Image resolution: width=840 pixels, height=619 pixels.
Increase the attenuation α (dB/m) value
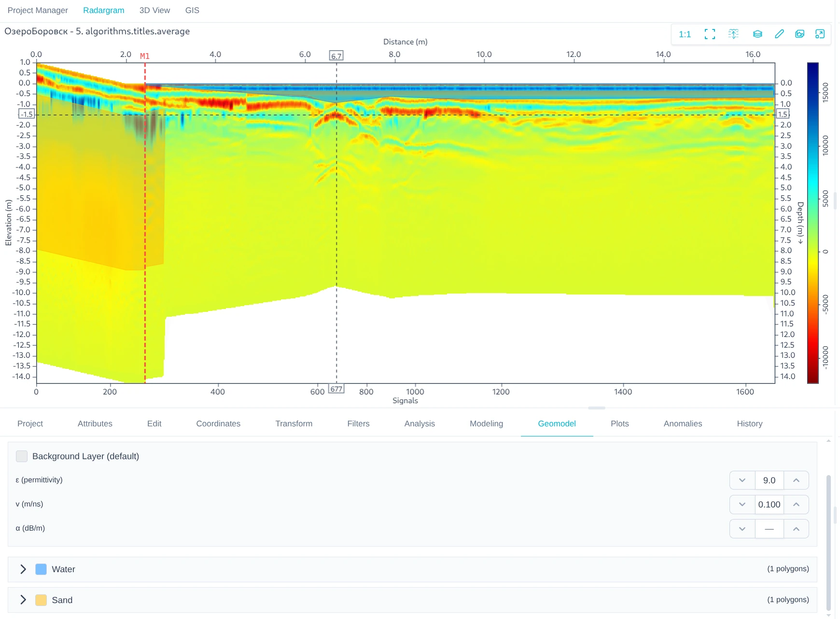coord(796,529)
